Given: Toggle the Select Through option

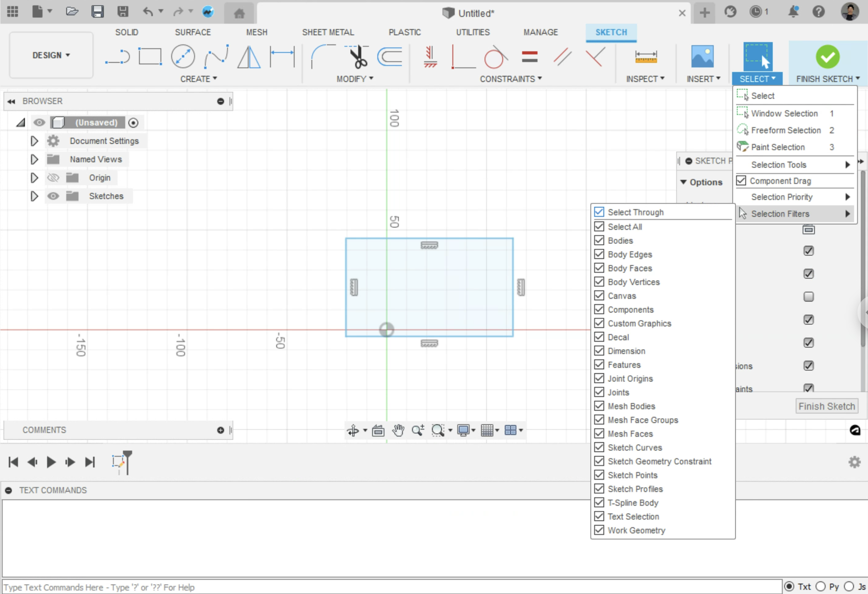Looking at the screenshot, I should 599,212.
